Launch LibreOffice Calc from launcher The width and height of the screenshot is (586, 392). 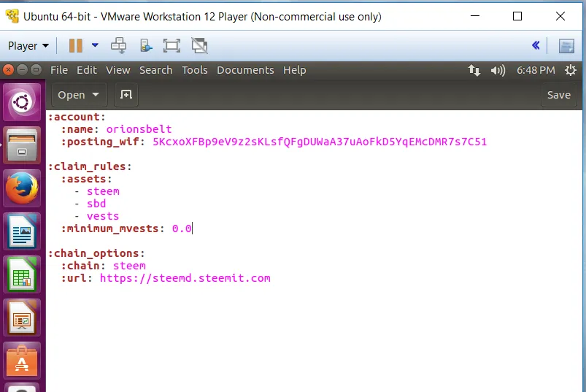(22, 274)
